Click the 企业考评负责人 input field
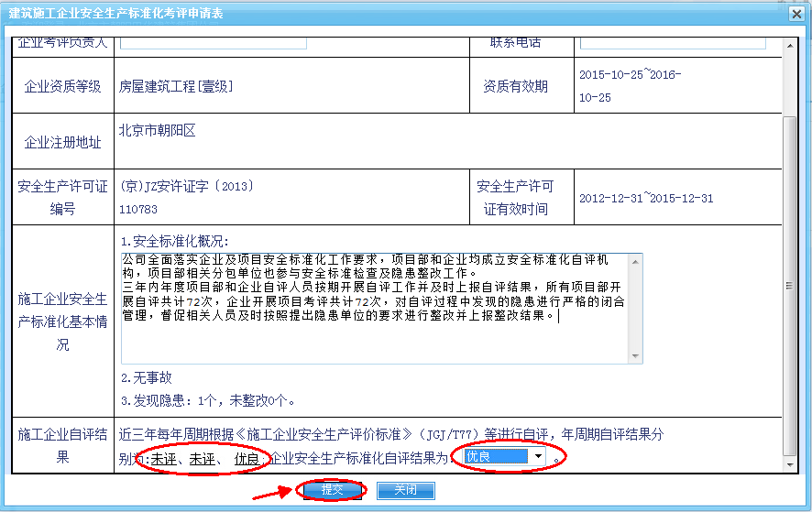 pos(214,42)
